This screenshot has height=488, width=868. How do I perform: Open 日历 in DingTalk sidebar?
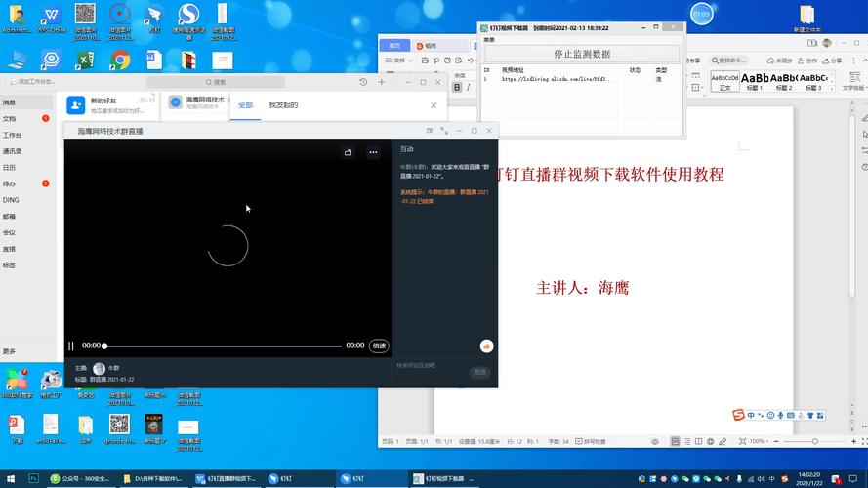9,167
